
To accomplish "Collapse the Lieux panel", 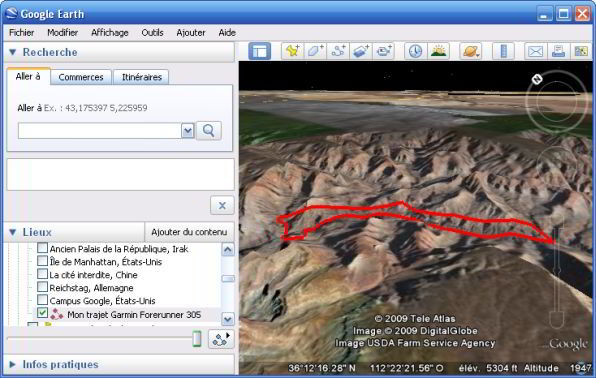I will [13, 232].
